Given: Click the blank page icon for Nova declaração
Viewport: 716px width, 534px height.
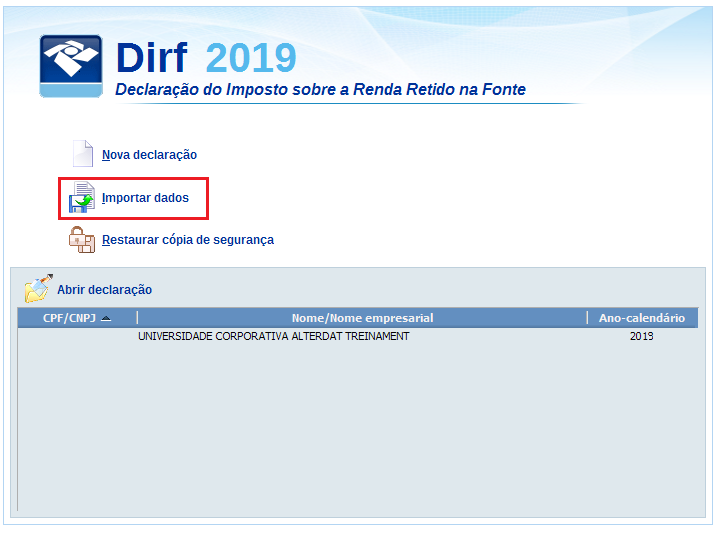Looking at the screenshot, I should click(x=83, y=153).
